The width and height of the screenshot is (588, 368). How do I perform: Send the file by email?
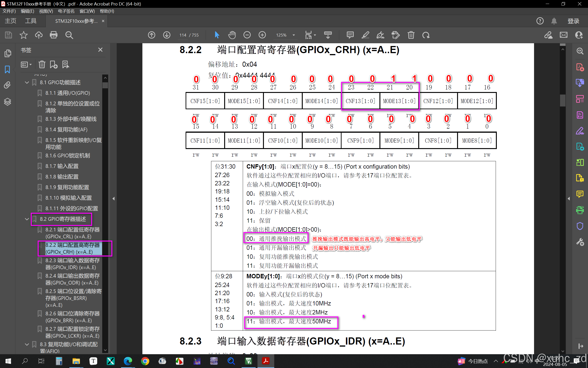(564, 35)
